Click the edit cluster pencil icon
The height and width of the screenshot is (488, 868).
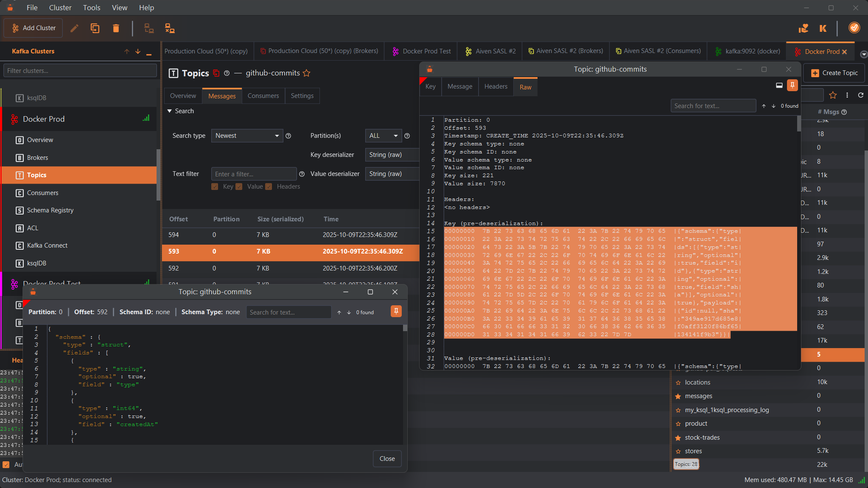pyautogui.click(x=74, y=28)
